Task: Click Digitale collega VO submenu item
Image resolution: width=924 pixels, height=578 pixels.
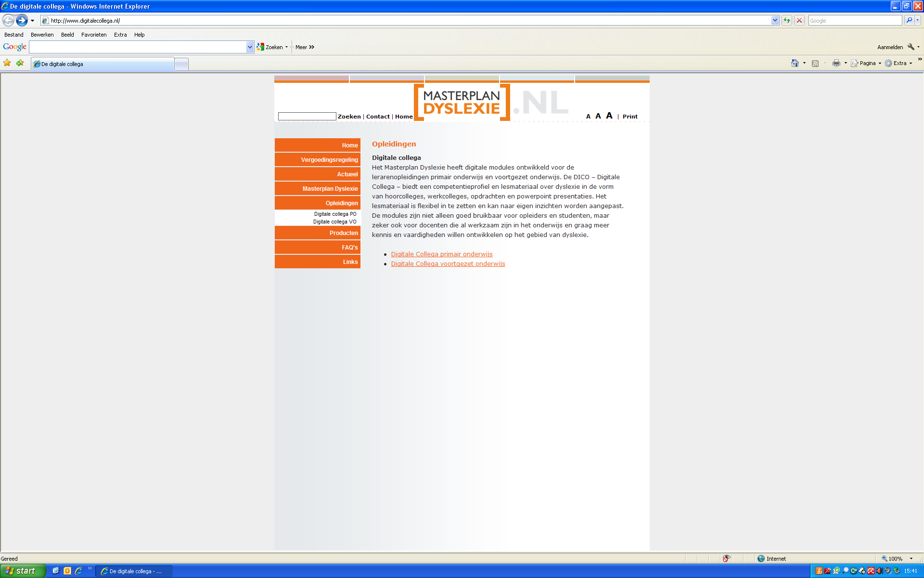Action: coord(334,222)
